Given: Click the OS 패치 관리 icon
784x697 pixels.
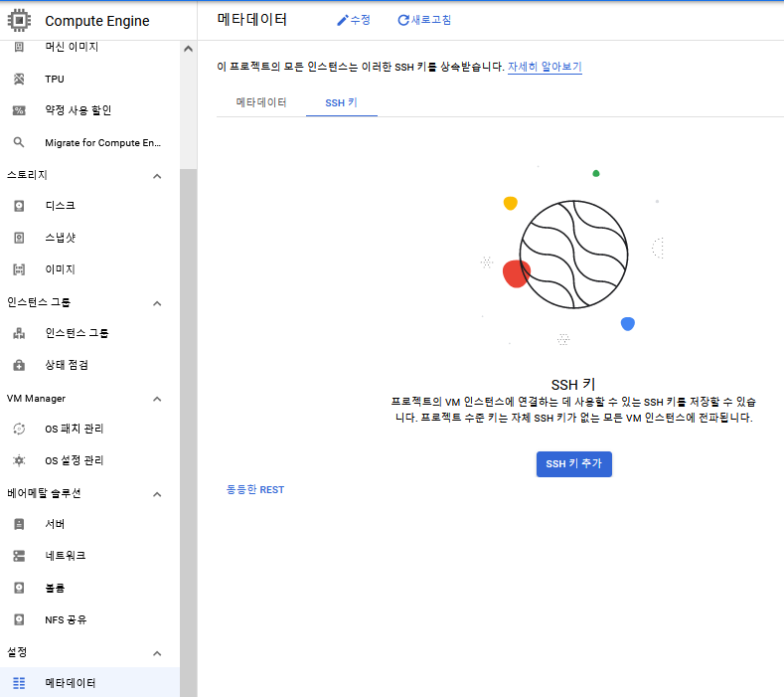Looking at the screenshot, I should pos(19,429).
